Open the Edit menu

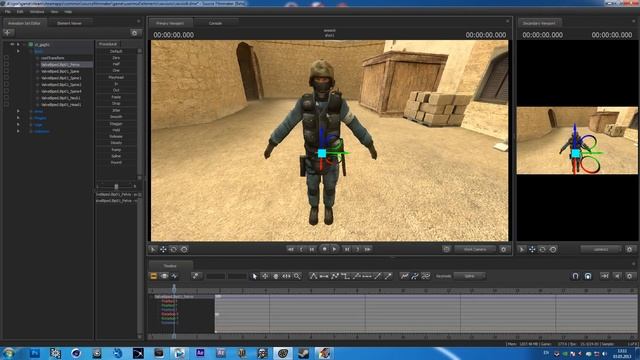(20, 12)
